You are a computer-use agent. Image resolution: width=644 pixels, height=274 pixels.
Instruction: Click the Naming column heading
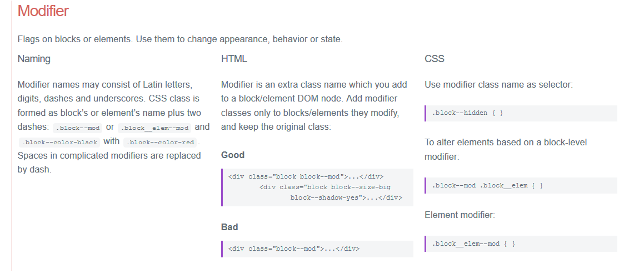[34, 59]
